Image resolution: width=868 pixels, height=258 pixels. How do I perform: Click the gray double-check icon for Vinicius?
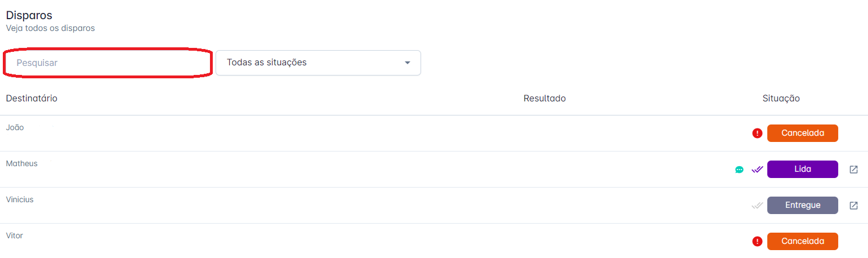coord(757,206)
